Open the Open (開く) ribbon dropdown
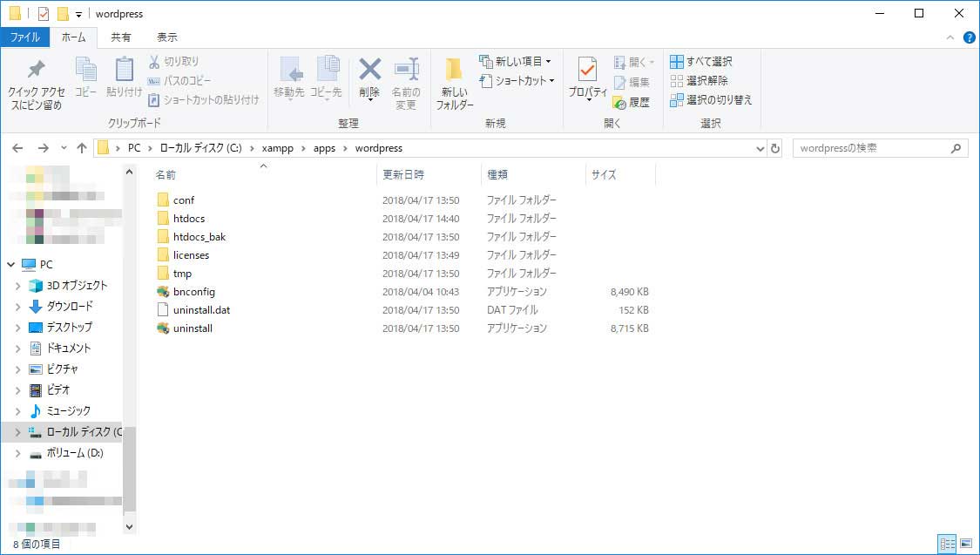Screen dimensions: 980x555 tap(634, 62)
